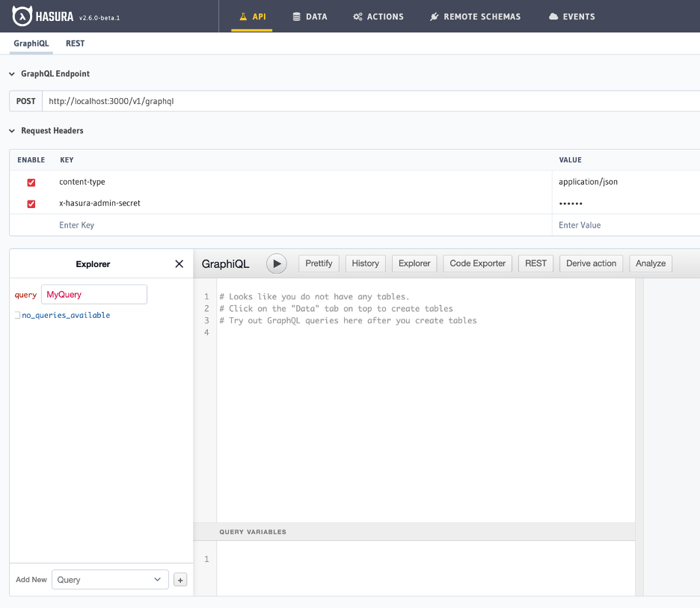This screenshot has height=609, width=700.
Task: Click the Hasura version v2.6.0-beta.1 text
Action: [x=99, y=18]
